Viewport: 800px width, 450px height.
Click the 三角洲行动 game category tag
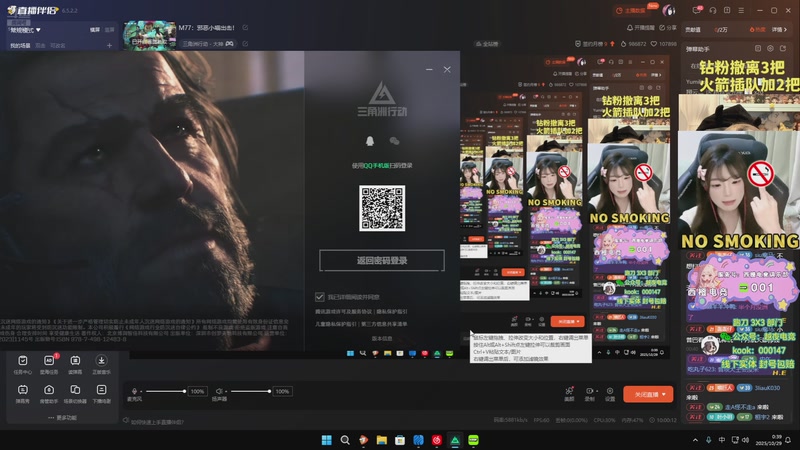click(x=208, y=44)
